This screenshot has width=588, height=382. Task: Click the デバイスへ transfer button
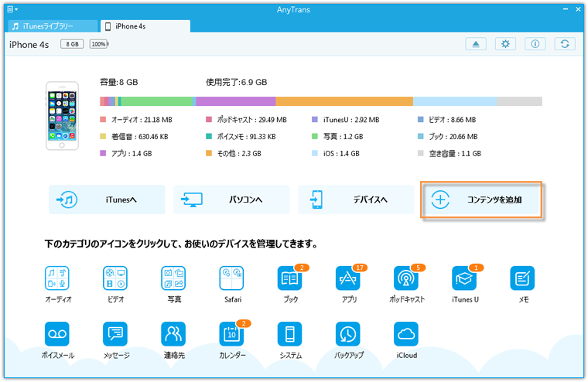tap(356, 200)
